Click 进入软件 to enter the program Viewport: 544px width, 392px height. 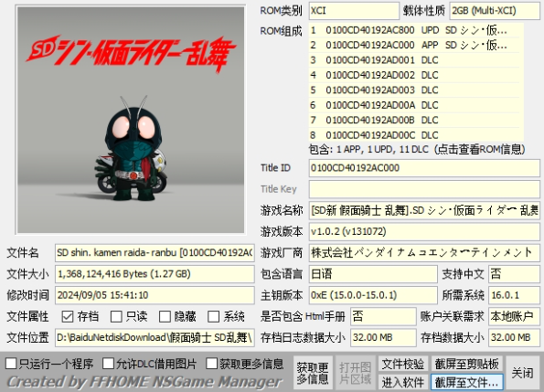(x=403, y=382)
